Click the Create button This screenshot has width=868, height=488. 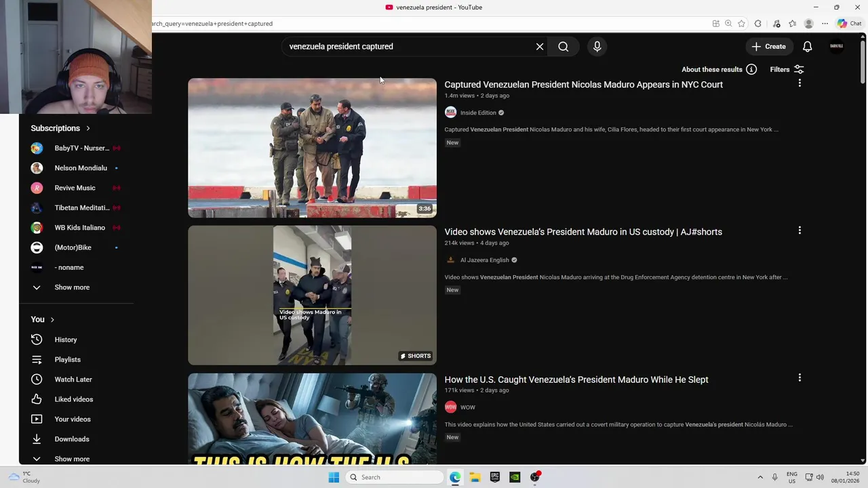(x=769, y=47)
